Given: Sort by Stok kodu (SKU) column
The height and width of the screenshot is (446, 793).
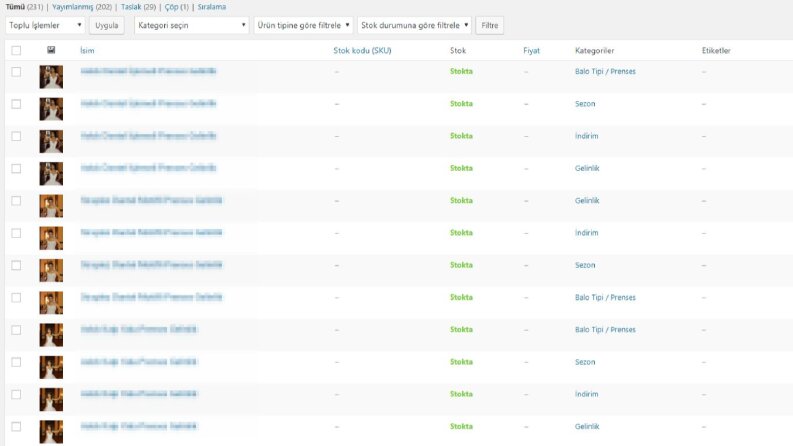Looking at the screenshot, I should tap(362, 51).
